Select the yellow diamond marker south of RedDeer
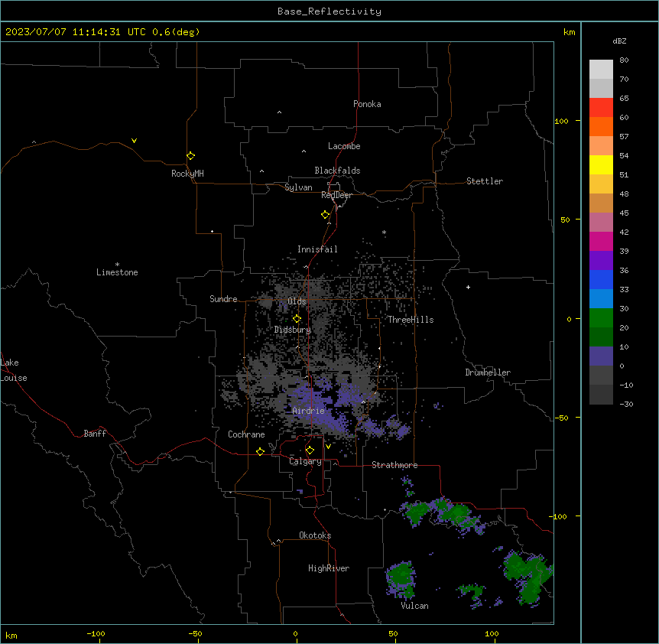This screenshot has height=644, width=659. point(325,215)
